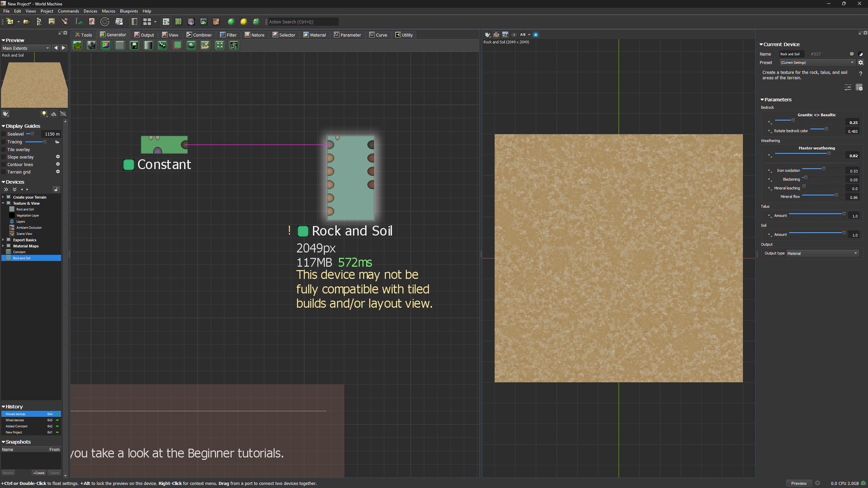Open Contour lines settings gear
The width and height of the screenshot is (868, 488).
coord(58,164)
